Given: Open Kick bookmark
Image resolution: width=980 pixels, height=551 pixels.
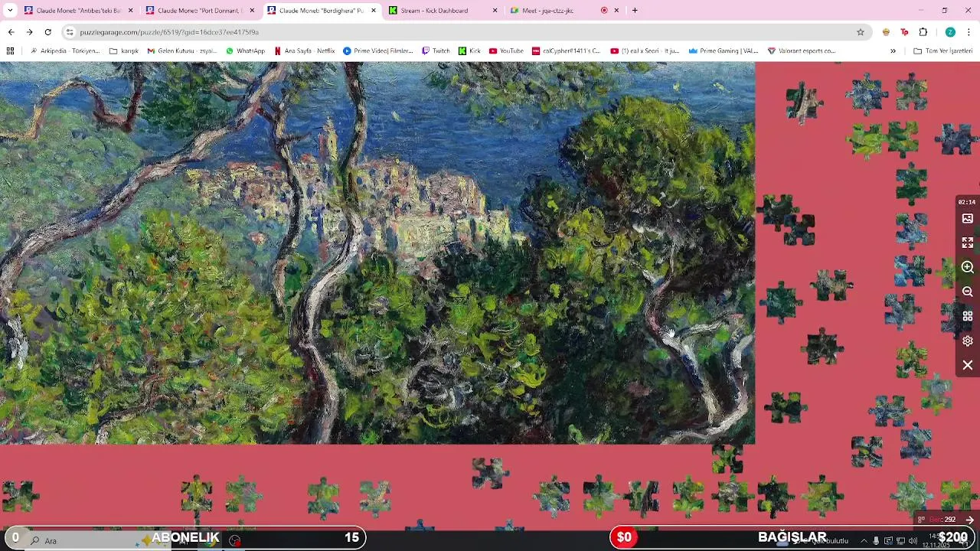Looking at the screenshot, I should (x=469, y=51).
